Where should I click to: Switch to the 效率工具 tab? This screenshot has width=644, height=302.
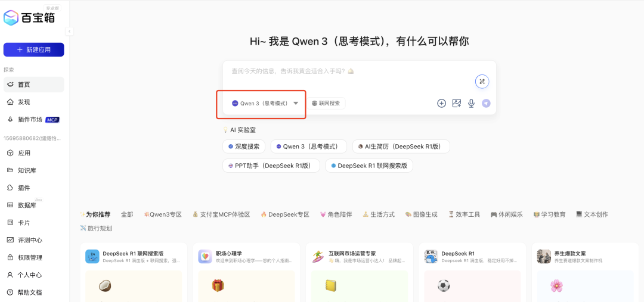click(x=464, y=214)
